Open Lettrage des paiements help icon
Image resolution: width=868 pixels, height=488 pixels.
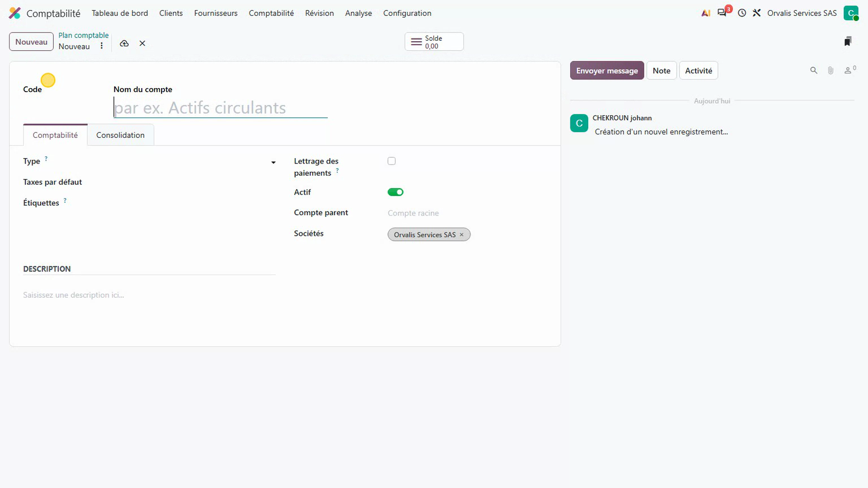pos(337,170)
